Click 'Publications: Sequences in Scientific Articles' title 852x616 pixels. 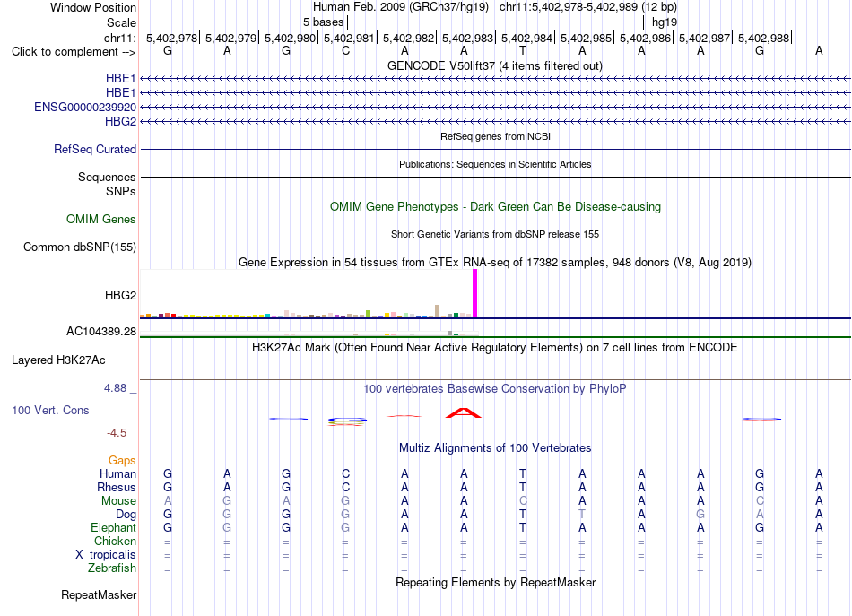495,164
